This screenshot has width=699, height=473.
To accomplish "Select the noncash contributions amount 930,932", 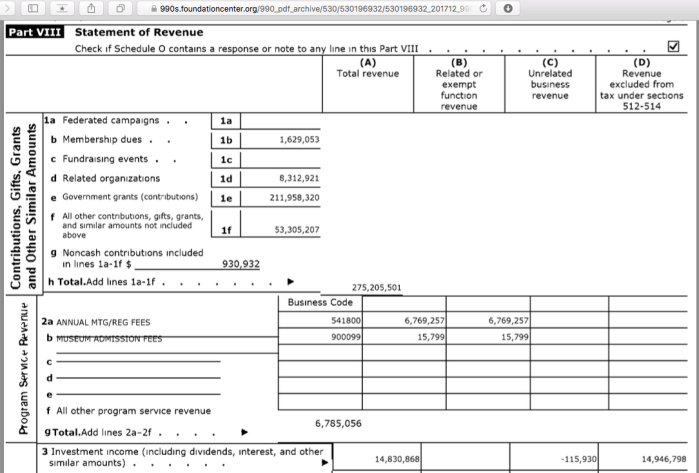I will (x=240, y=264).
